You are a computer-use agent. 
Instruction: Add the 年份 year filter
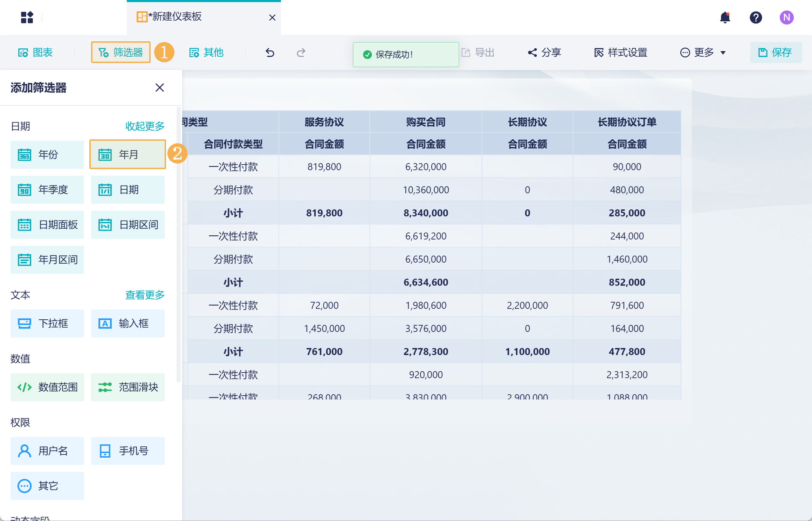(47, 154)
